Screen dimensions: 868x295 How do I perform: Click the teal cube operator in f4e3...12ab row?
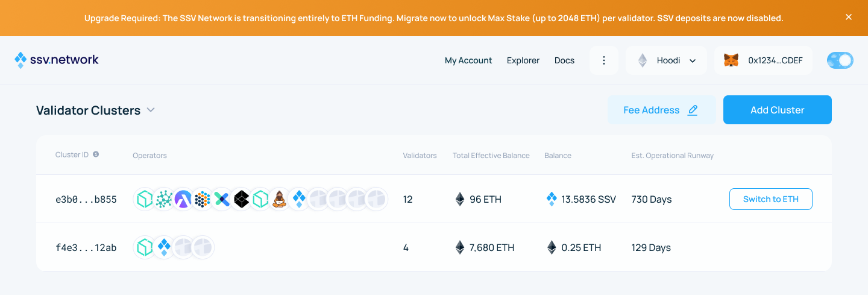tap(145, 247)
